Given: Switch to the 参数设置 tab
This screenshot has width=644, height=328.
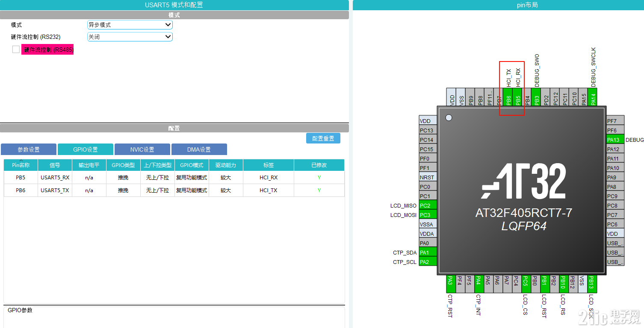Looking at the screenshot, I should [x=29, y=149].
